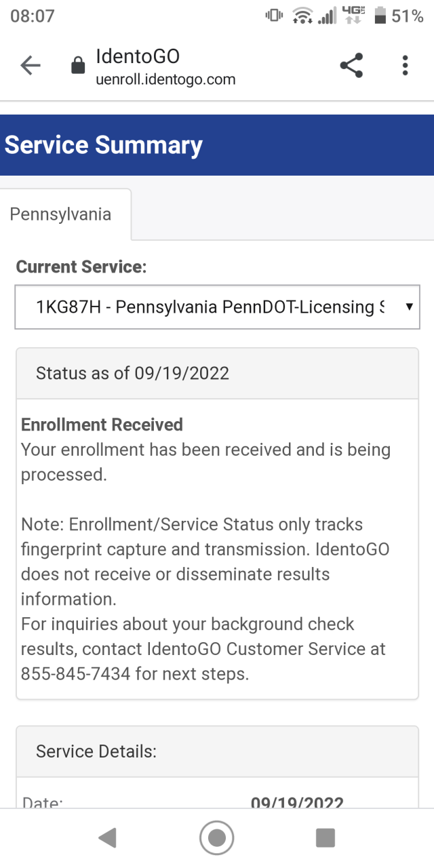Tap the share icon
Viewport: 434px width, 868px height.
[351, 66]
